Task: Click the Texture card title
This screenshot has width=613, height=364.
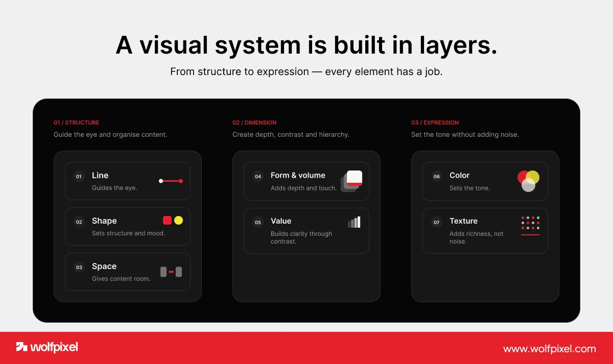Action: [463, 221]
